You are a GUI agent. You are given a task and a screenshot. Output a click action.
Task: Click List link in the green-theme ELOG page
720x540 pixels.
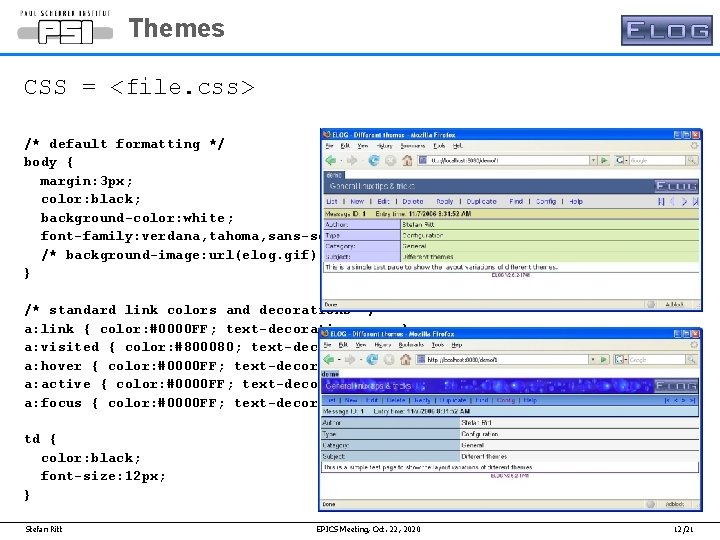(332, 202)
